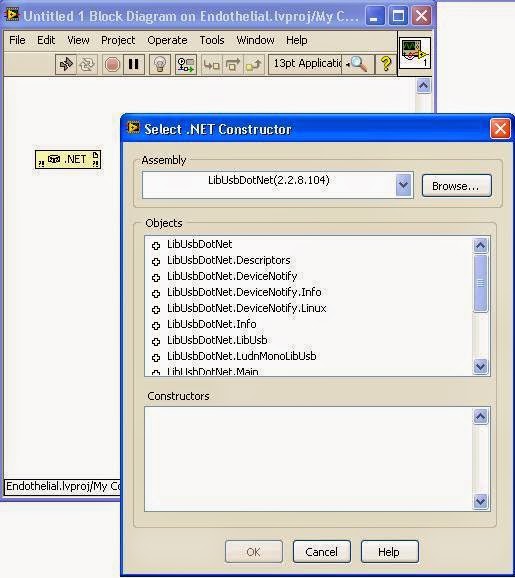Minimize the Block Diagram window
This screenshot has width=515, height=578.
click(x=375, y=16)
